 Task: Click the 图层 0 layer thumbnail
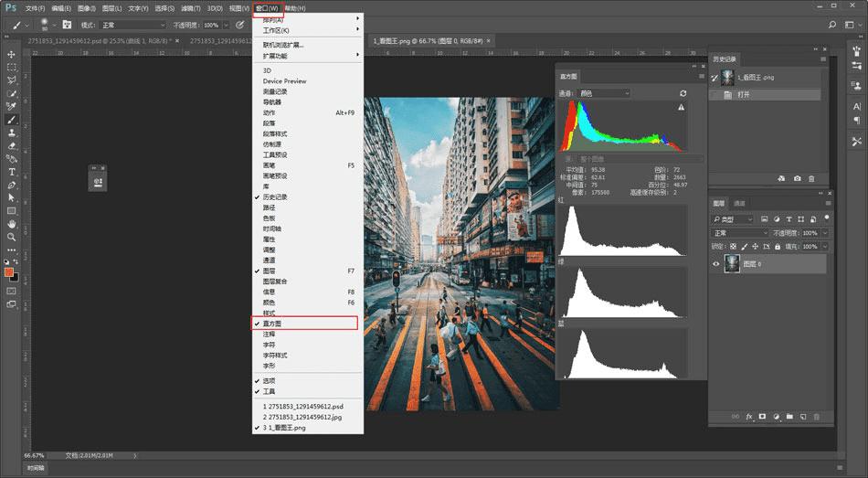pos(732,264)
